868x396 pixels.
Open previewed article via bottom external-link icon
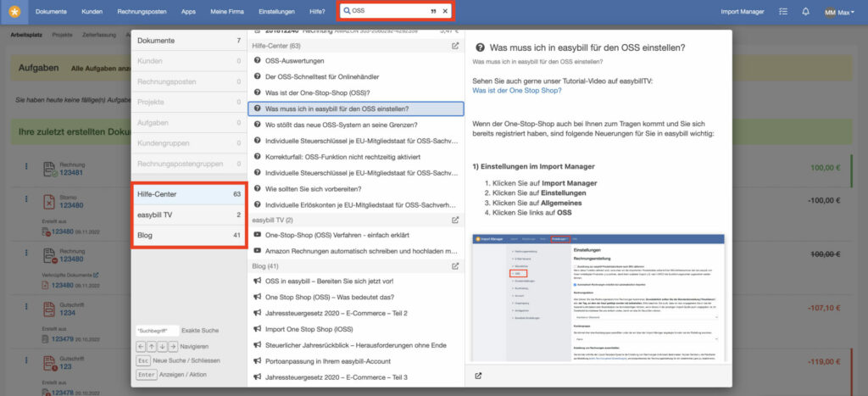pos(478,376)
